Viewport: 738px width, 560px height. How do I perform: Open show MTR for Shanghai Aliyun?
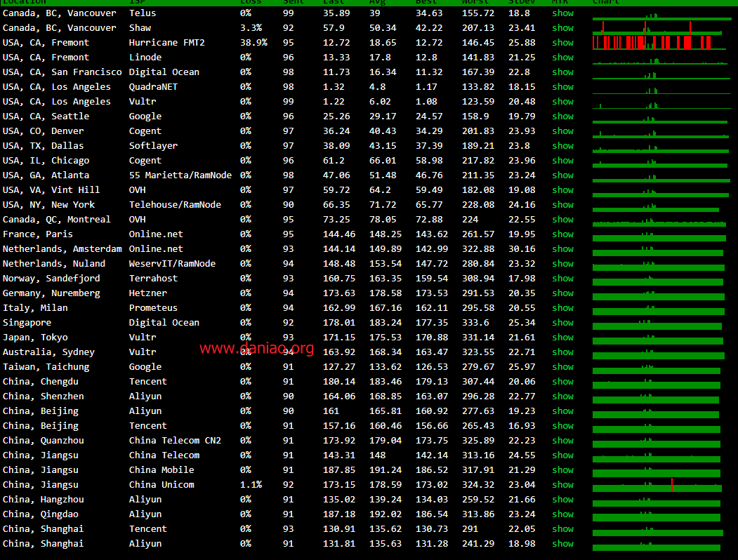tap(562, 544)
